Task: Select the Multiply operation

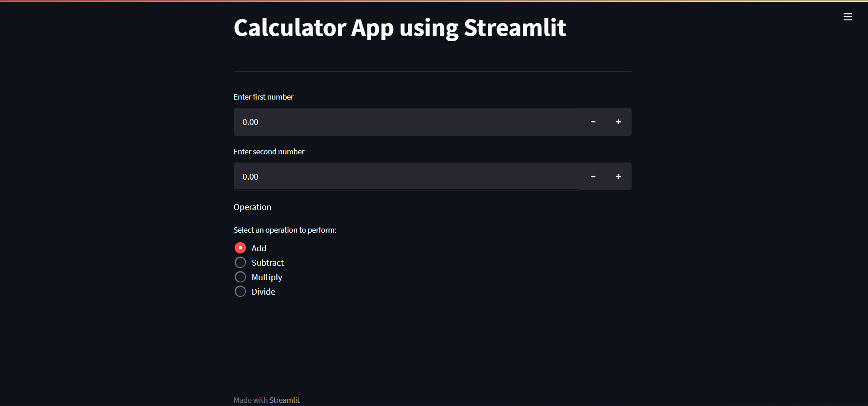Action: pos(240,277)
